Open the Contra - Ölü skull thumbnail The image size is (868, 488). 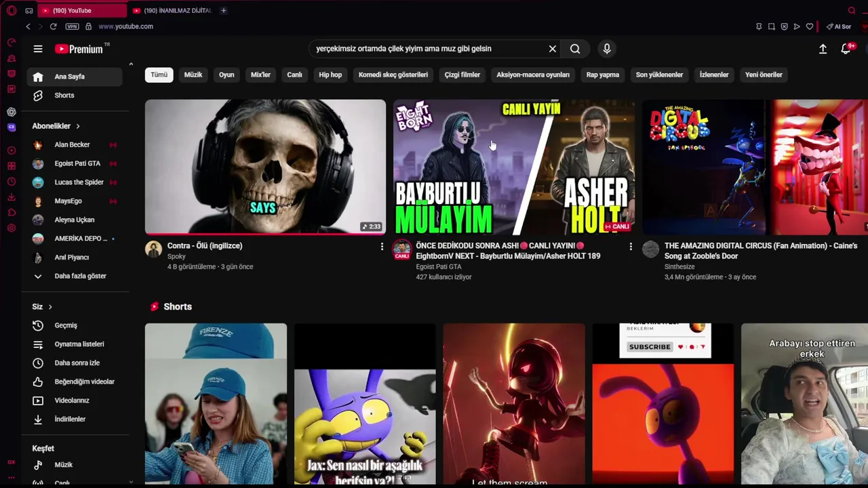265,167
